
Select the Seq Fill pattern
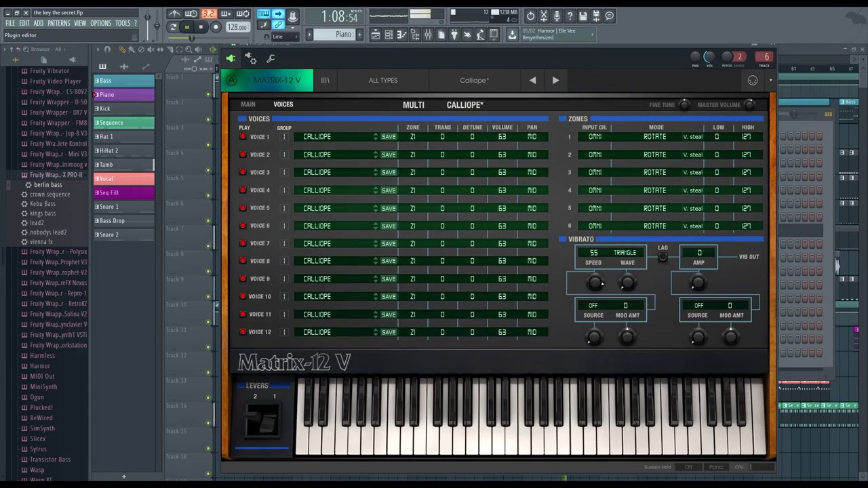coord(124,192)
